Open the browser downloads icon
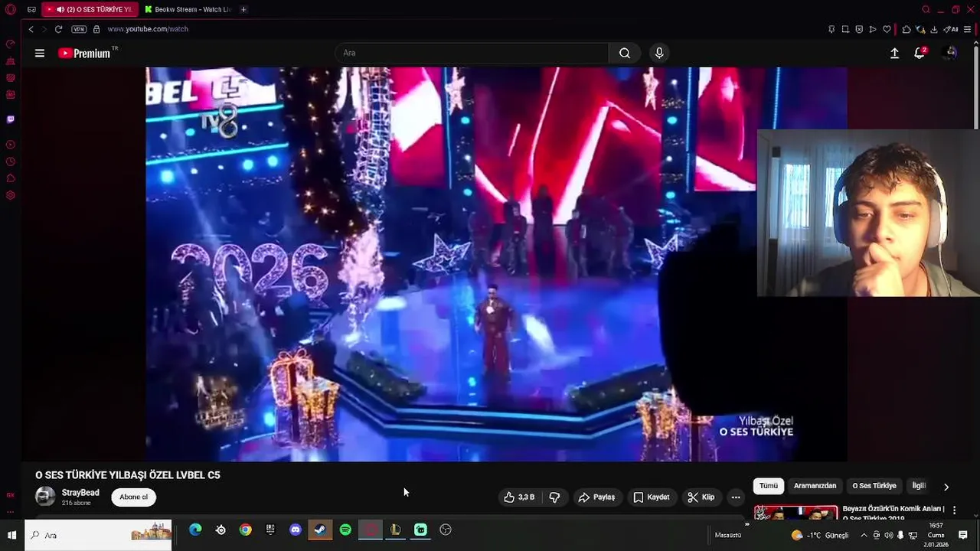The width and height of the screenshot is (980, 551). coord(934,29)
